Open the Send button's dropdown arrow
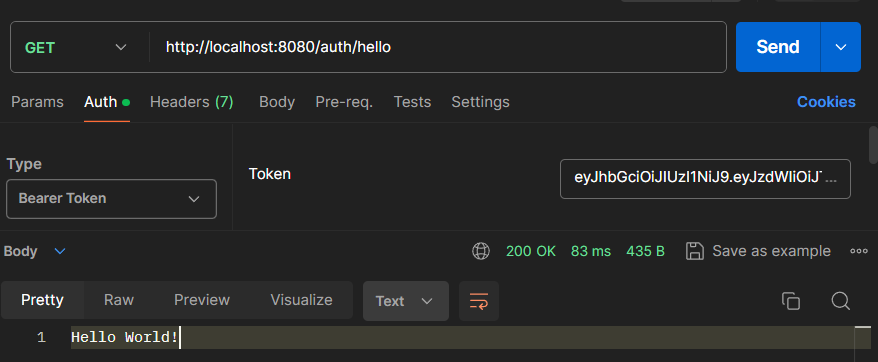This screenshot has width=878, height=362. point(840,47)
